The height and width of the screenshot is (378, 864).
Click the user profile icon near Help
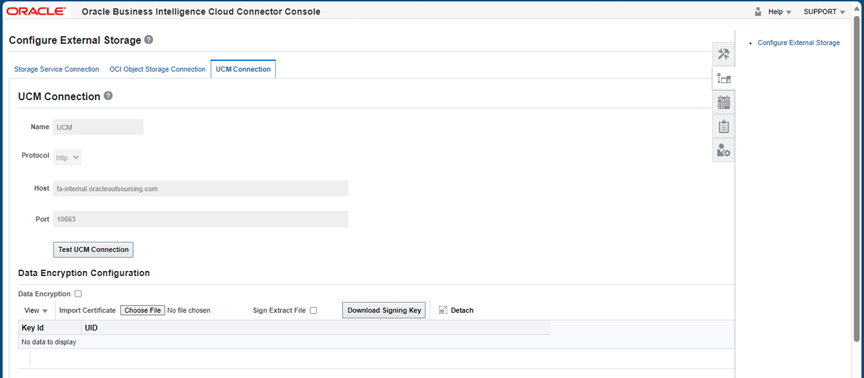758,11
